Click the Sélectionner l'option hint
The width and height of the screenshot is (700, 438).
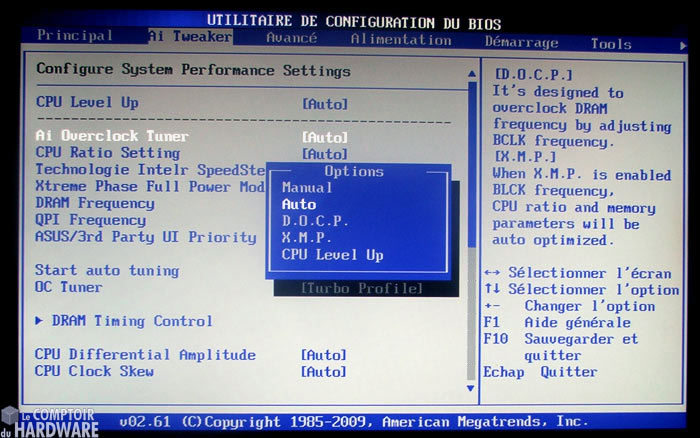(582, 290)
